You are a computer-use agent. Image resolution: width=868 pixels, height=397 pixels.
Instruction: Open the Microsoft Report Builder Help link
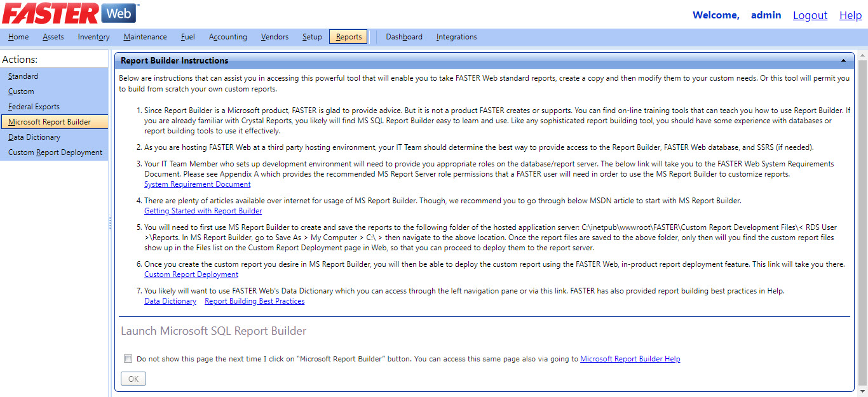tap(630, 359)
